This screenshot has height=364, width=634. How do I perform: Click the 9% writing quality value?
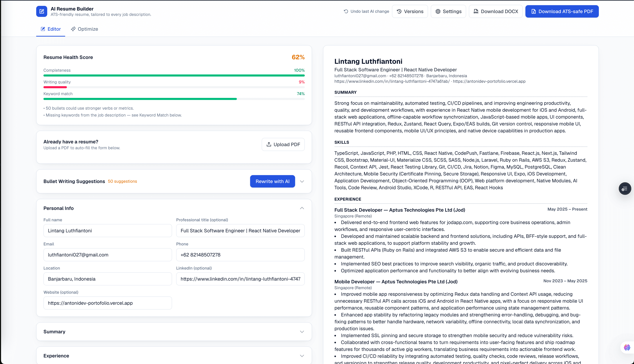coord(301,82)
